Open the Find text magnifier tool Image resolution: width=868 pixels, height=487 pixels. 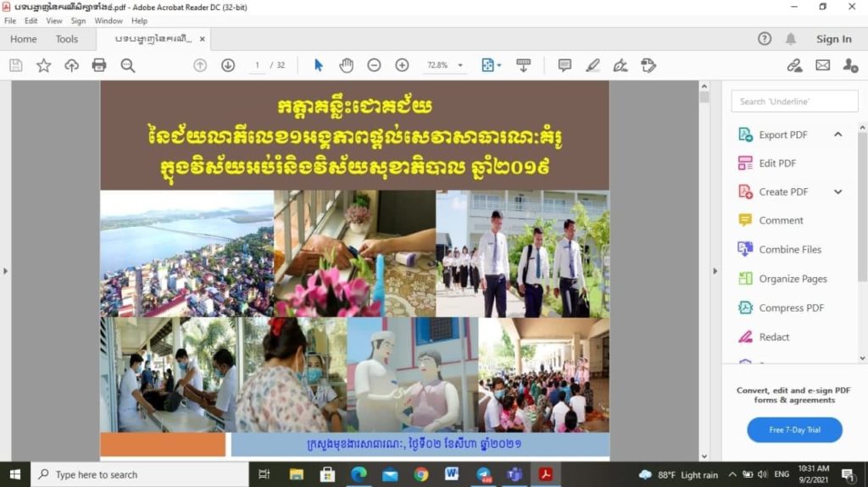pyautogui.click(x=128, y=65)
